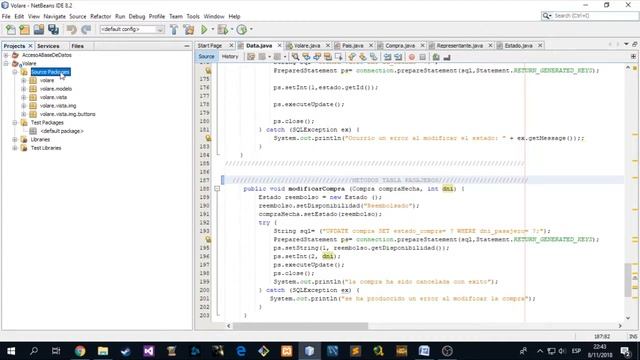Open Run Project dropdown arrow
The image size is (640, 360).
point(212,29)
